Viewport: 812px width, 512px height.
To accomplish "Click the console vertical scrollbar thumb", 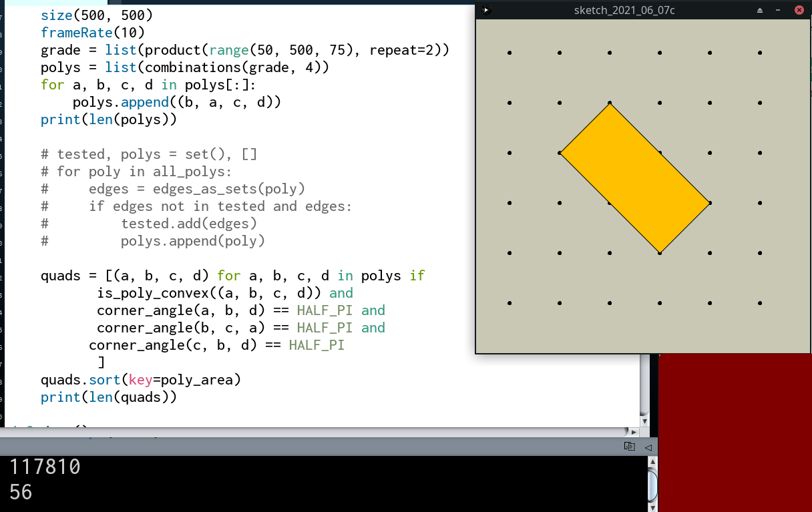I will [x=652, y=484].
